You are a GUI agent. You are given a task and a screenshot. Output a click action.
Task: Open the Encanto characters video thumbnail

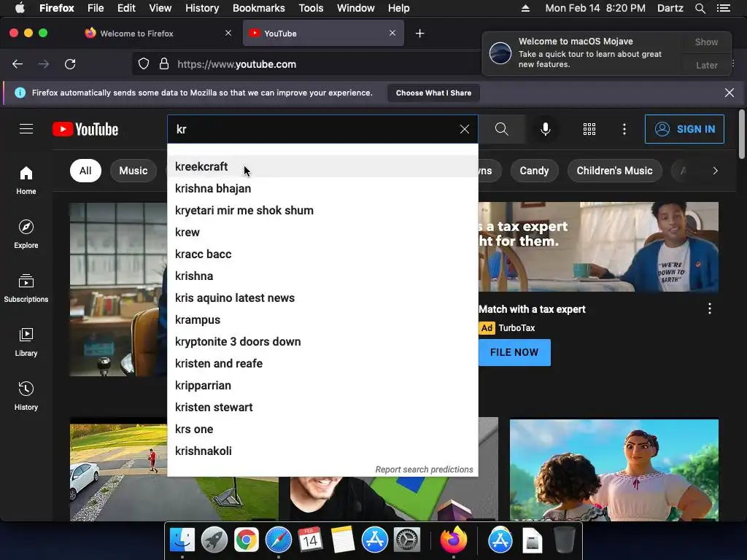(x=614, y=470)
